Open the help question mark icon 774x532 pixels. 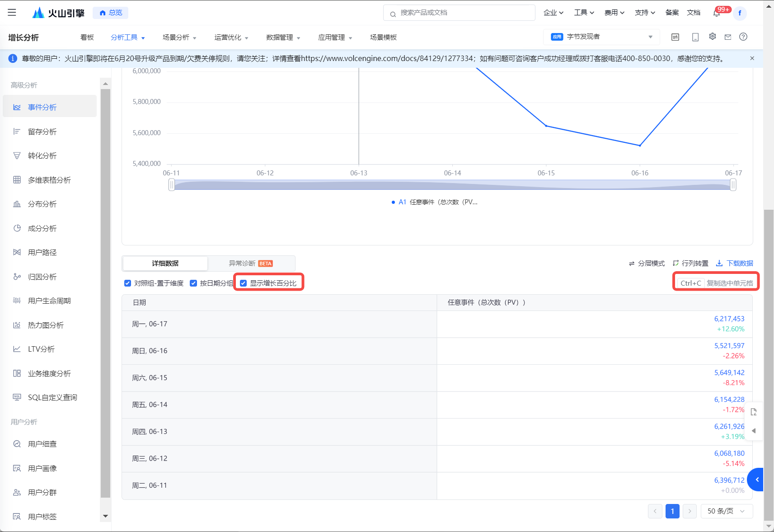[x=743, y=37]
